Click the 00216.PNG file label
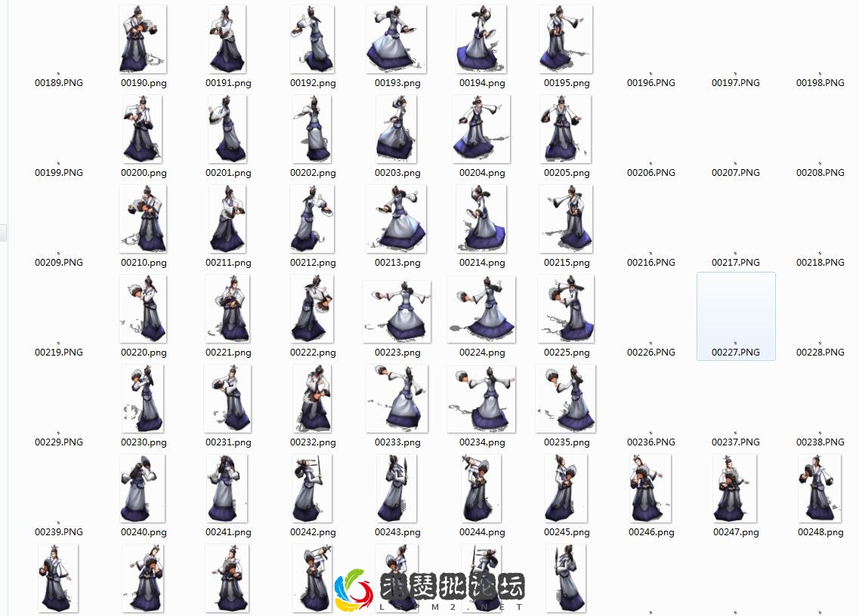Viewport: 859px width, 616px height. point(650,262)
